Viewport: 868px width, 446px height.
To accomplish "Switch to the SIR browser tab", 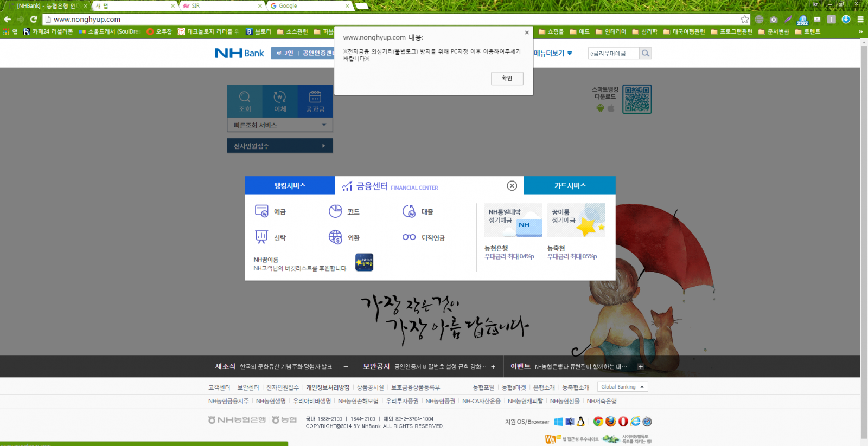I will [221, 6].
